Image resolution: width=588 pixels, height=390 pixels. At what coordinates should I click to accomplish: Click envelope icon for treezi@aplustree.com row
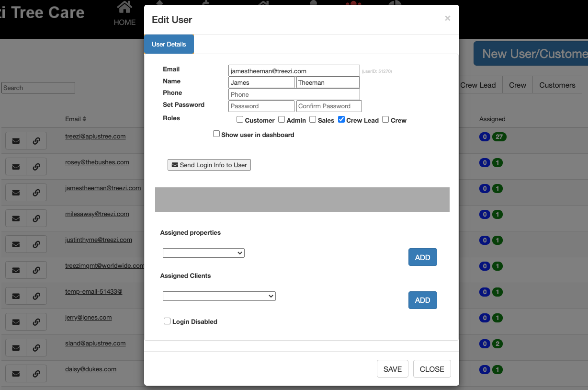pos(16,141)
